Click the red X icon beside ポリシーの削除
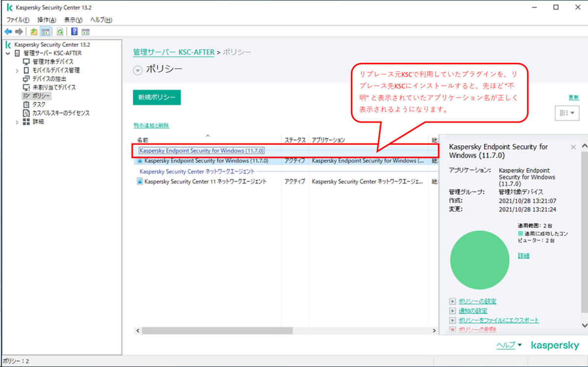The height and width of the screenshot is (367, 588). coord(452,330)
